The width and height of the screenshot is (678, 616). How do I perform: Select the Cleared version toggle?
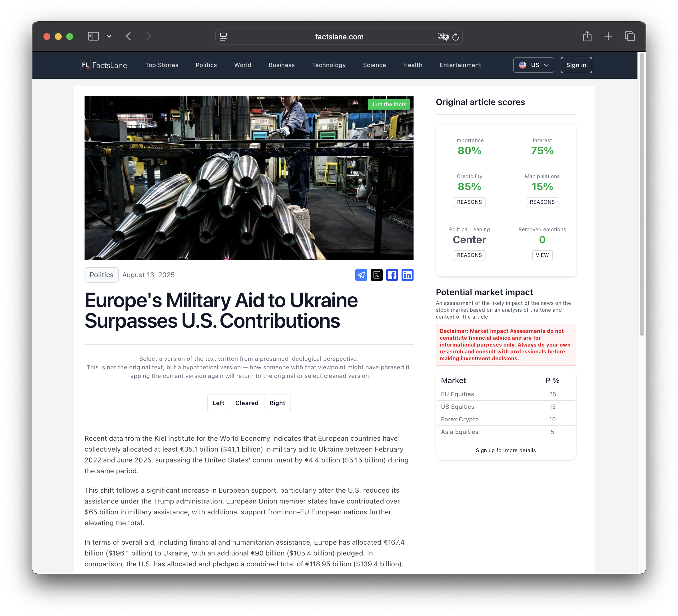(247, 403)
